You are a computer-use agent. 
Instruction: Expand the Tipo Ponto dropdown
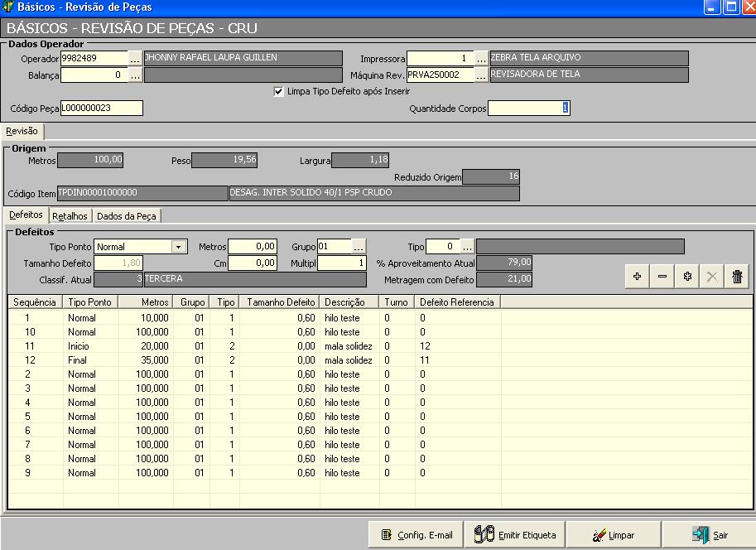(178, 247)
